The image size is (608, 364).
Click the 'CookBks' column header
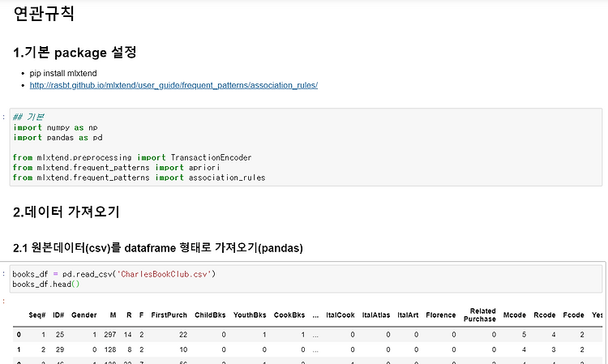coord(289,315)
